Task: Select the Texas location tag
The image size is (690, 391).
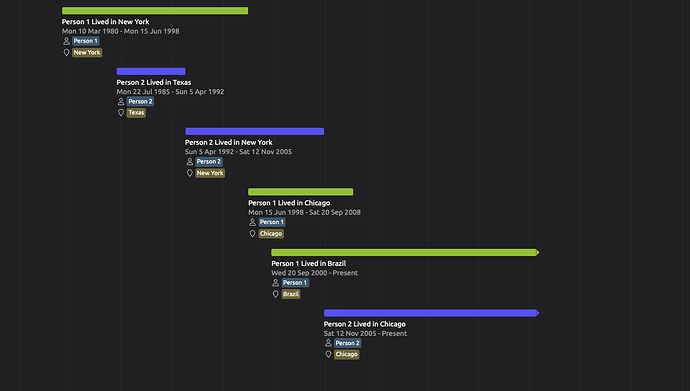Action: click(x=136, y=113)
